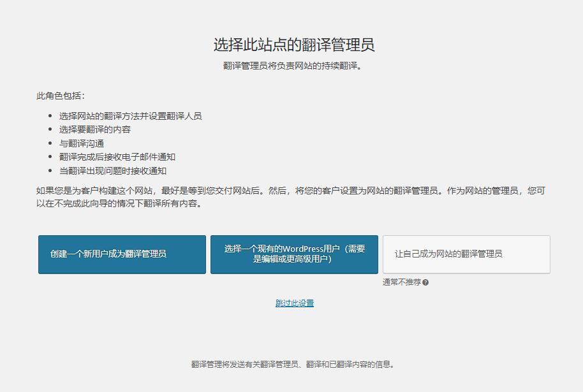Click the 此角色包括 label

60,96
